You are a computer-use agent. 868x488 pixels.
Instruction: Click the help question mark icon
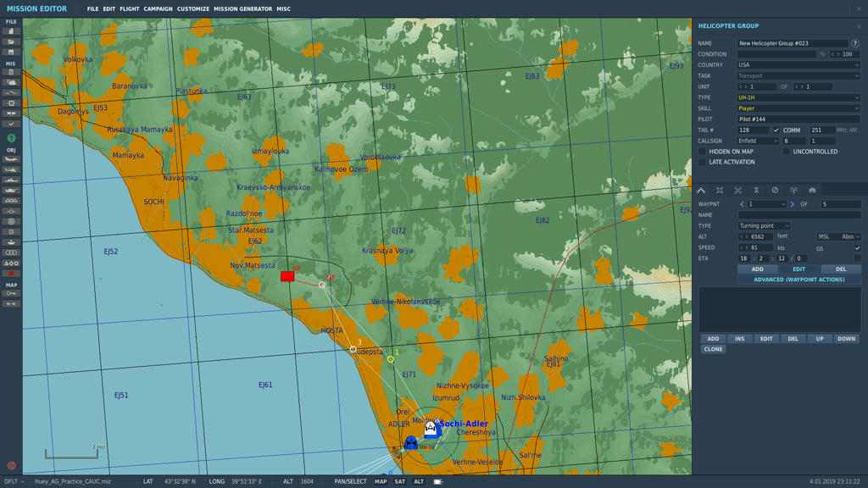click(854, 43)
